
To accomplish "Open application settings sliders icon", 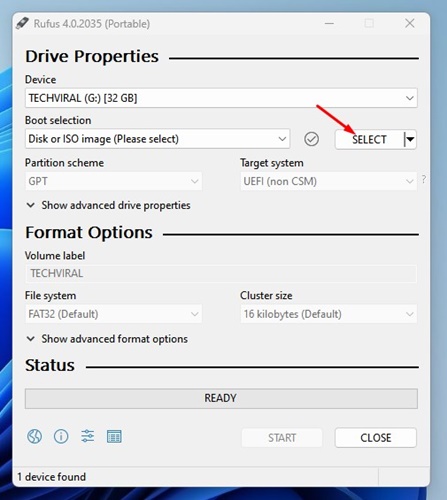I will point(88,436).
